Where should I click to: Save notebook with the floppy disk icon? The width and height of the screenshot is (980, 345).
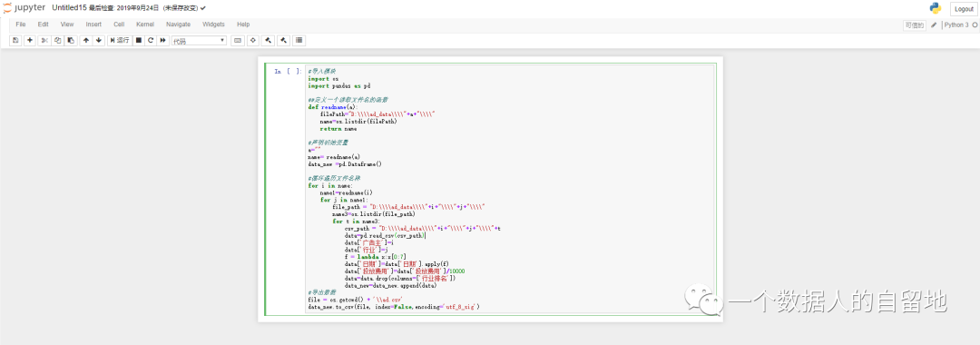(x=15, y=40)
